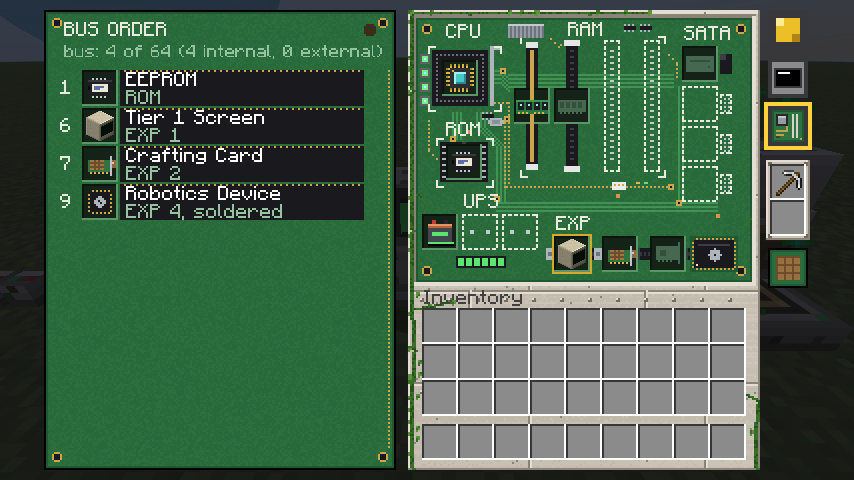854x480 pixels.
Task: Click the BUS ORDER panel title
Action: click(115, 29)
